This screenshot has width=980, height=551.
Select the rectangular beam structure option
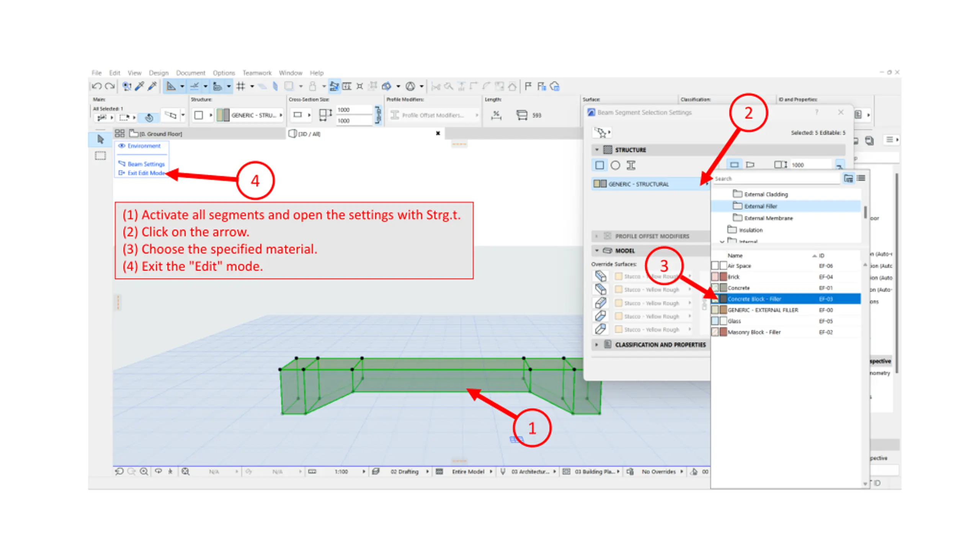click(599, 165)
